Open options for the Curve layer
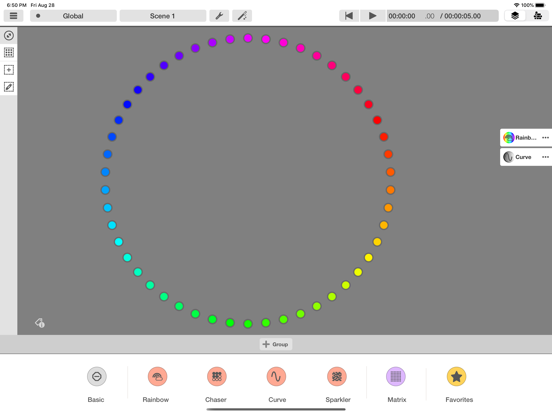Viewport: 552px width, 414px height. (545, 157)
